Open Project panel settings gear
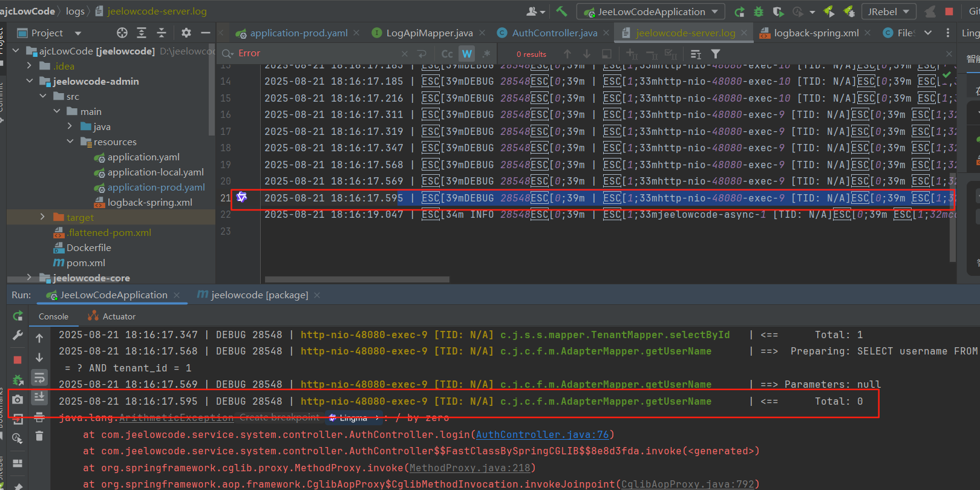The width and height of the screenshot is (980, 490). pyautogui.click(x=186, y=33)
